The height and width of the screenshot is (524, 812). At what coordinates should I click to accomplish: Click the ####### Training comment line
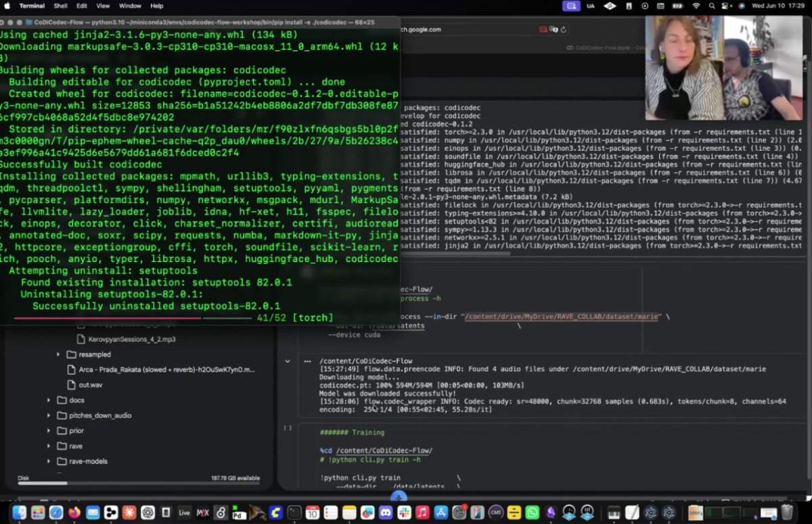pos(352,432)
